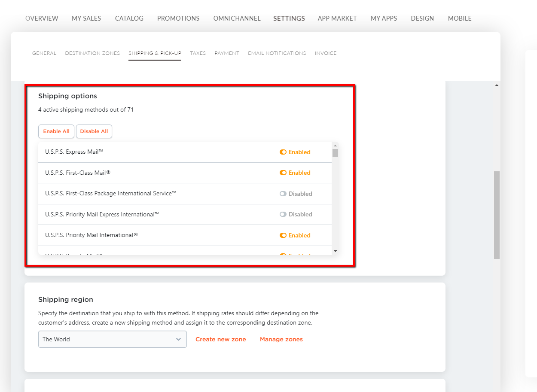Image resolution: width=537 pixels, height=392 pixels.
Task: Open The World shipping region dropdown
Action: pos(113,339)
